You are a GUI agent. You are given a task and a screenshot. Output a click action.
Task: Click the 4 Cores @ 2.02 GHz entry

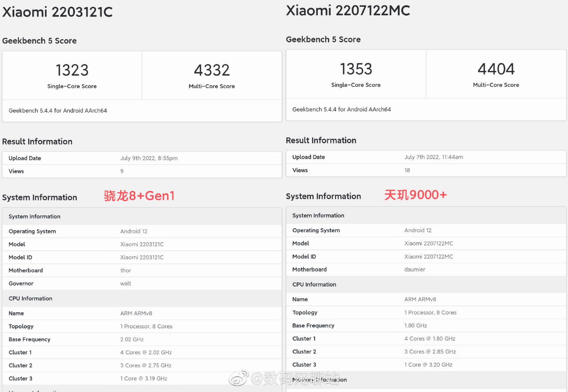[x=146, y=353]
